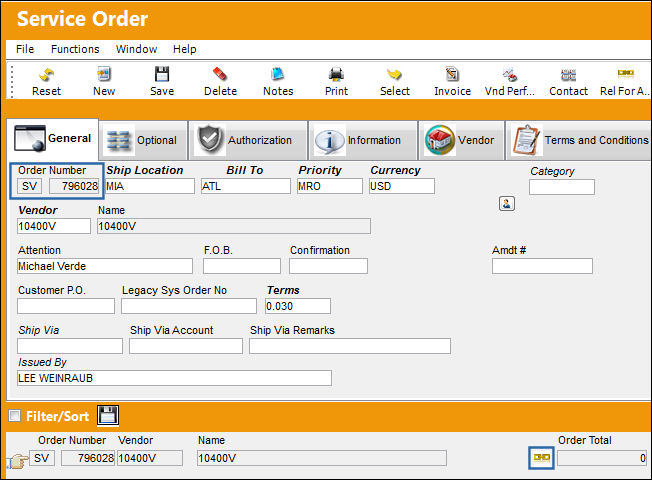Viewport: 652px width, 480px height.
Task: Switch to the Authorization tab
Action: click(248, 141)
